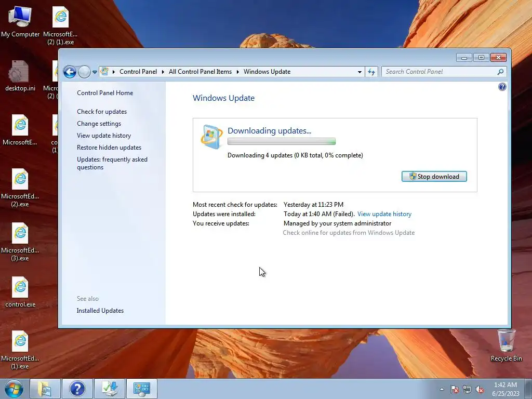The width and height of the screenshot is (532, 399).
Task: Minimize the Windows Update window
Action: point(464,58)
